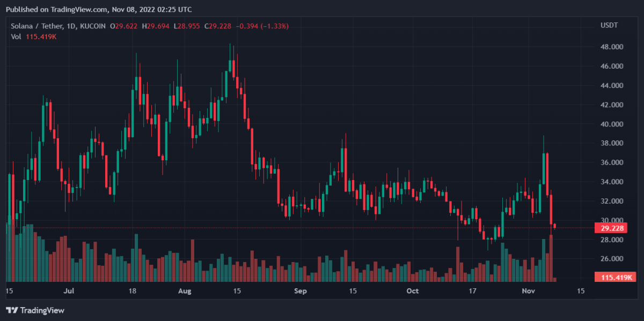Click the 18 label on the date axis
The height and width of the screenshot is (321, 644).
point(133,291)
